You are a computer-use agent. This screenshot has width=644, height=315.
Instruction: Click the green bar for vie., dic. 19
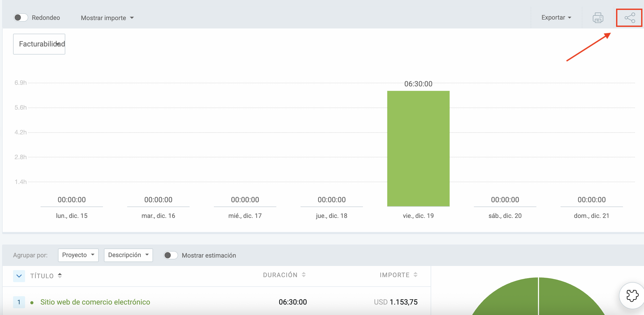(418, 149)
